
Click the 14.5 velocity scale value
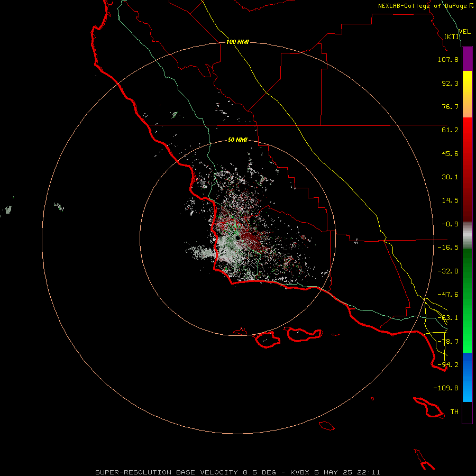tap(450, 200)
